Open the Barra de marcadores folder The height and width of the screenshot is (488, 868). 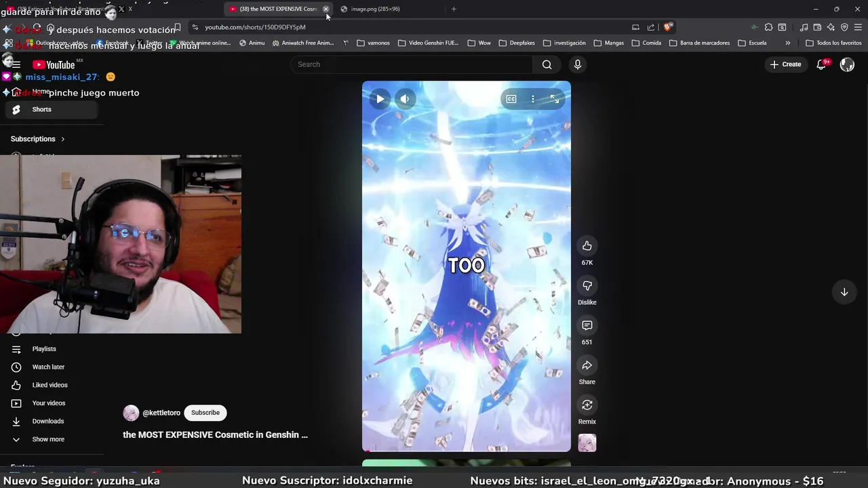(x=700, y=43)
